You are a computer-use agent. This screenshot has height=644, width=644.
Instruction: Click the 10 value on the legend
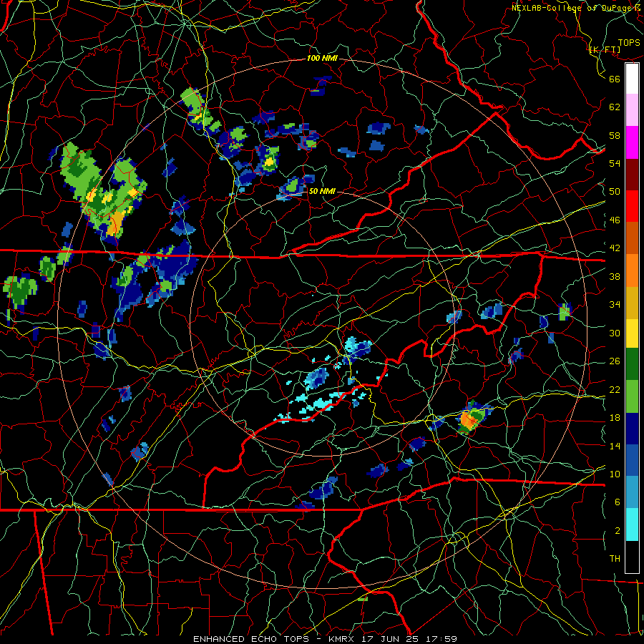(x=615, y=474)
